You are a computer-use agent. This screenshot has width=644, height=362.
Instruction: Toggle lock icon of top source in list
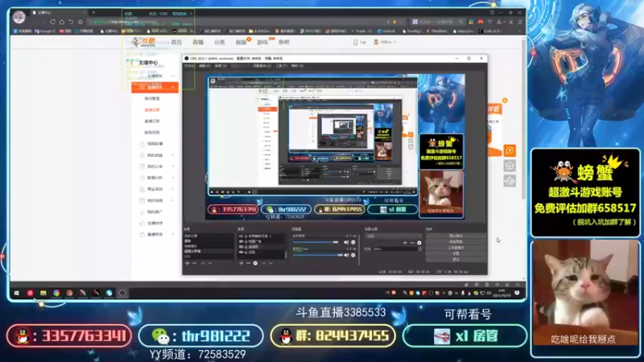pos(246,237)
